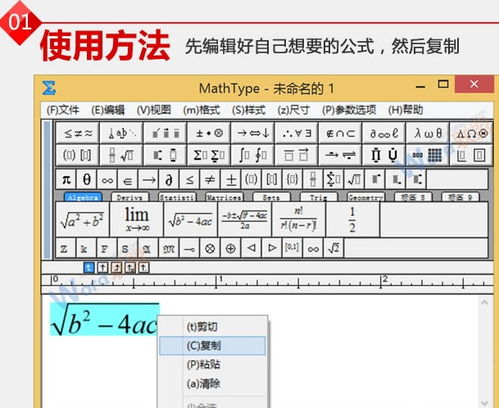Screen dimensions: 499x408
Task: Insert the √(b²−4ac) expression from Algebra bar
Action: click(191, 220)
